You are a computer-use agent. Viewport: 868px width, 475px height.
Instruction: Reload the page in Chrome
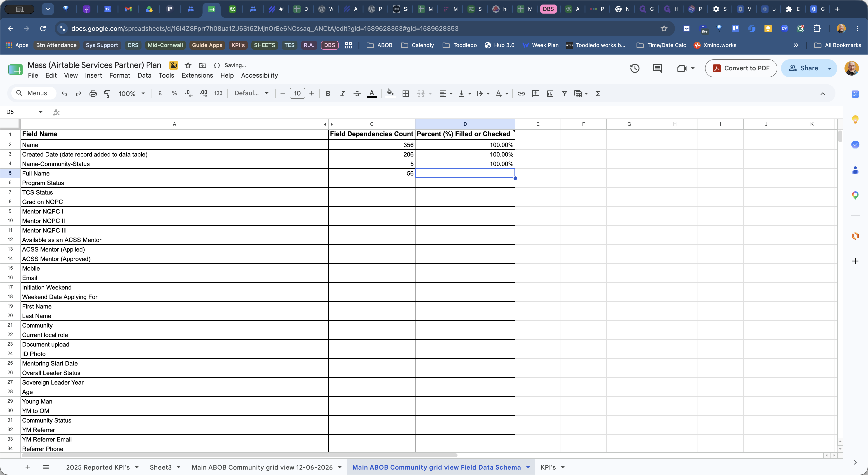43,29
